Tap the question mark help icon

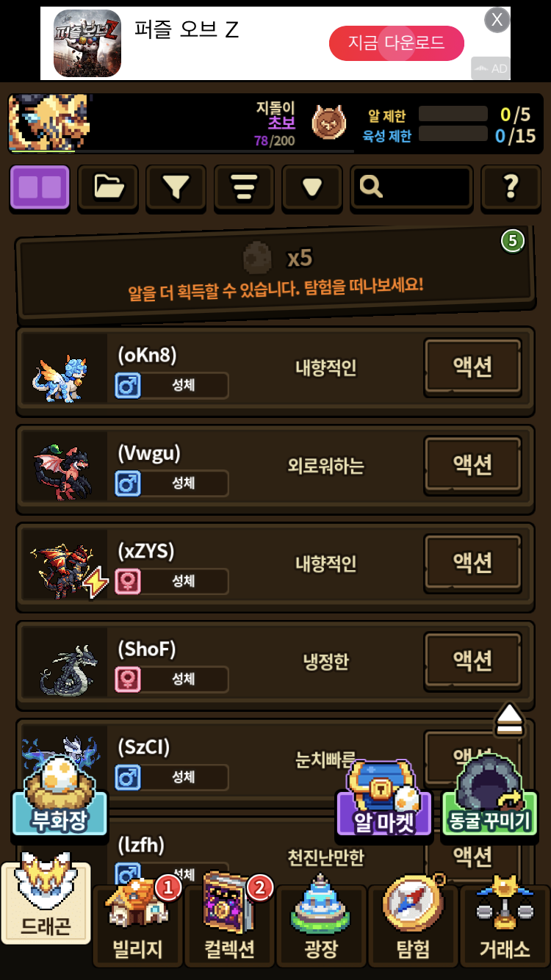[x=511, y=187]
